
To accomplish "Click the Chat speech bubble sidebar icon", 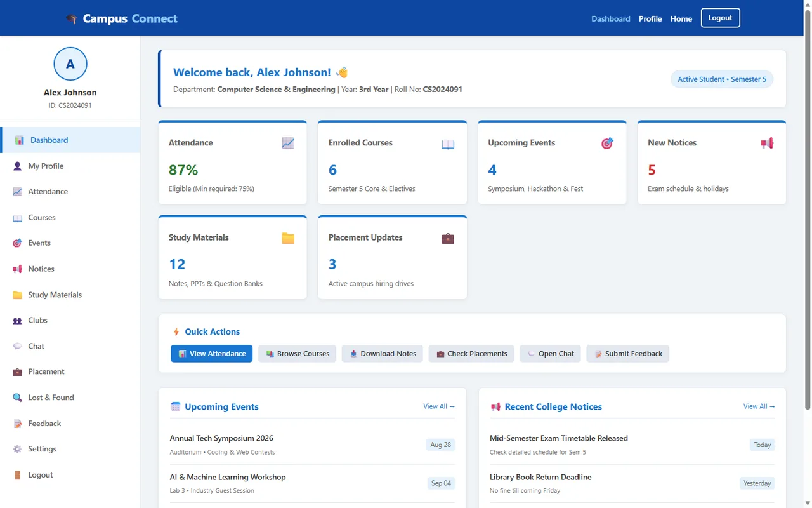I will [x=17, y=346].
